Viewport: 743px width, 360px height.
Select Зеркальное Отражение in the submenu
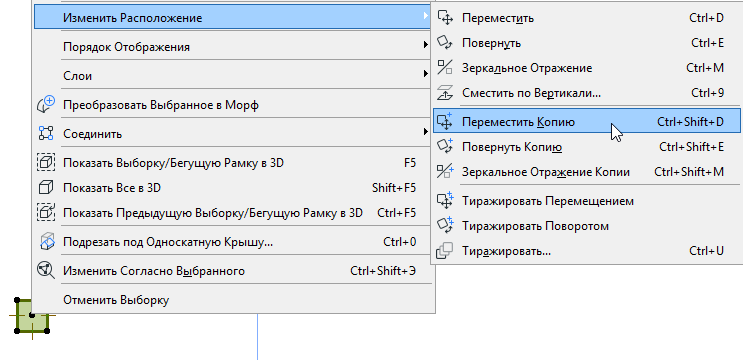click(586, 68)
